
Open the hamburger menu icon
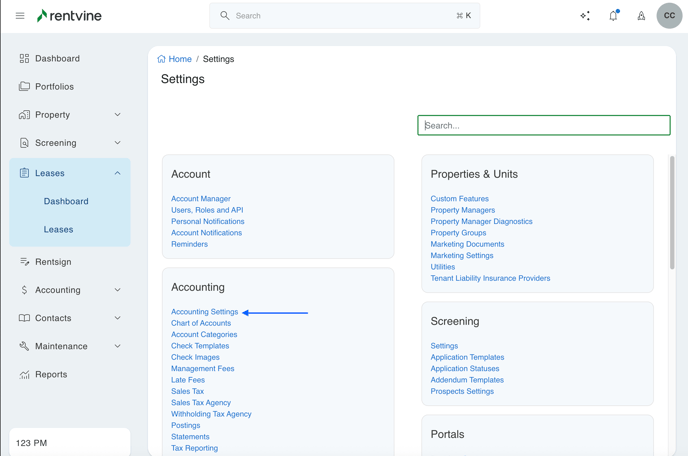[20, 16]
